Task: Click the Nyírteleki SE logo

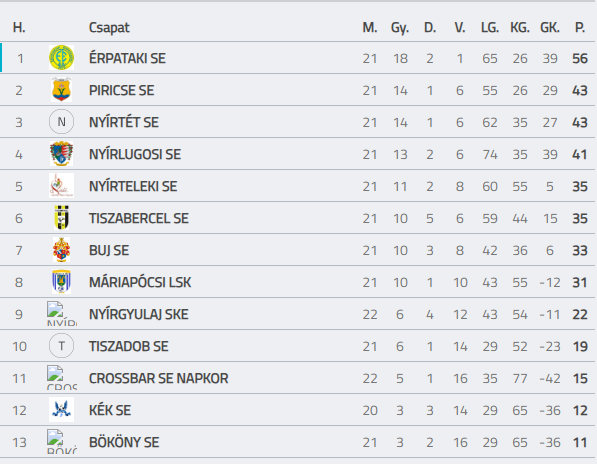Action: coord(61,186)
